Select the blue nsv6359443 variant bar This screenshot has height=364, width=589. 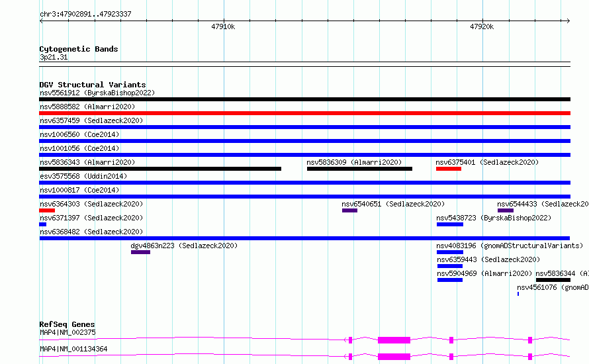click(450, 266)
